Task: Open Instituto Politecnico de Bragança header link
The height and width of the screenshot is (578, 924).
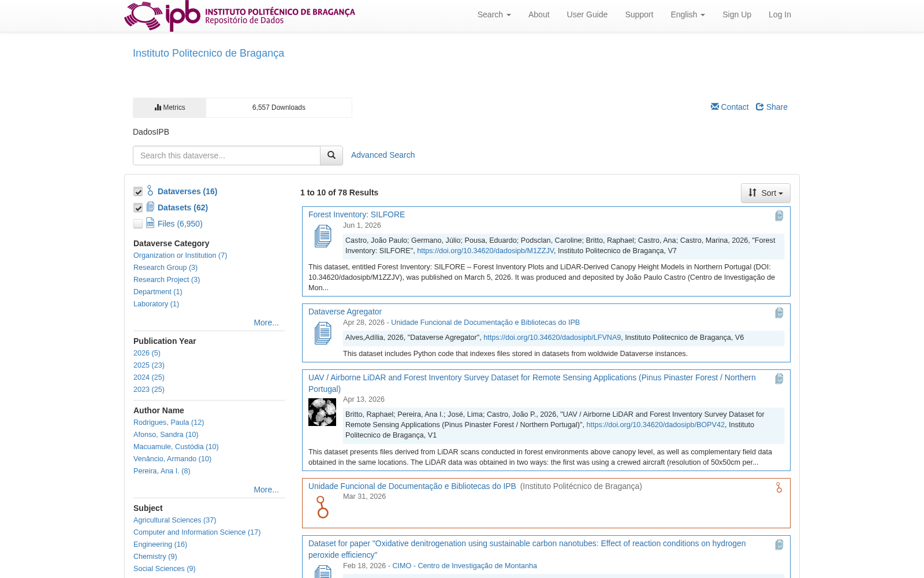Action: pyautogui.click(x=208, y=53)
